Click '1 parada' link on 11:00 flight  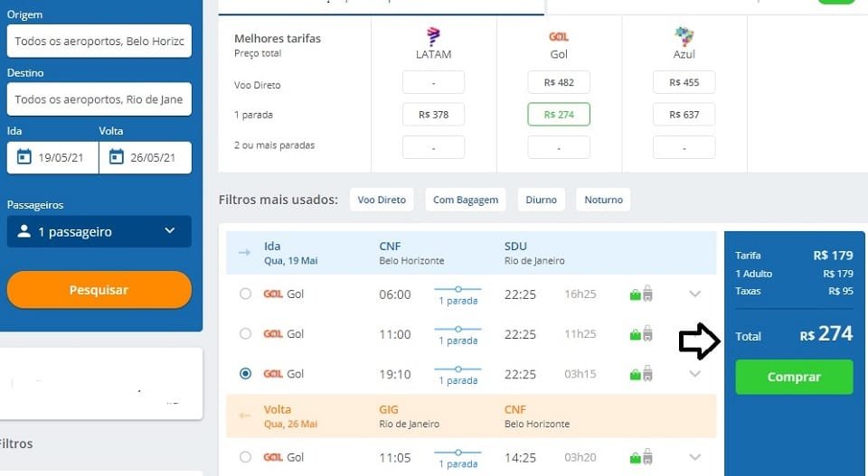[x=458, y=341]
